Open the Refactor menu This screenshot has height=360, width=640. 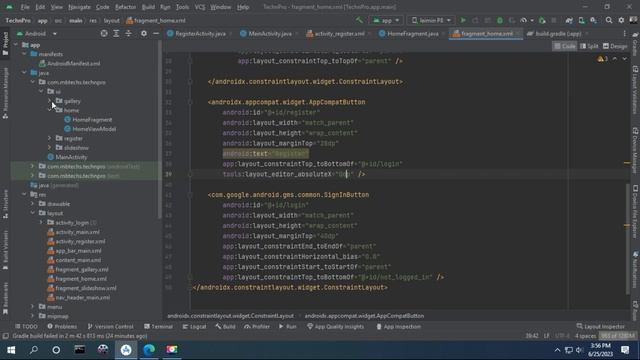(x=125, y=7)
